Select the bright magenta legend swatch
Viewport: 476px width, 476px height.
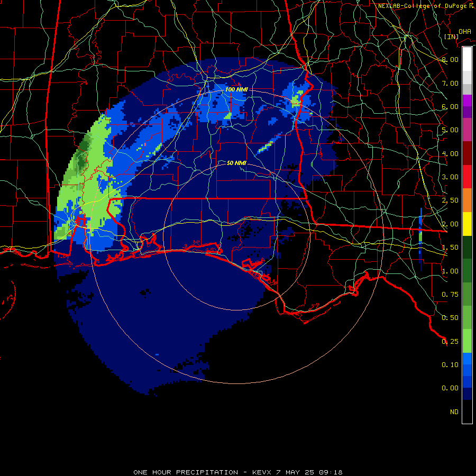point(467,100)
